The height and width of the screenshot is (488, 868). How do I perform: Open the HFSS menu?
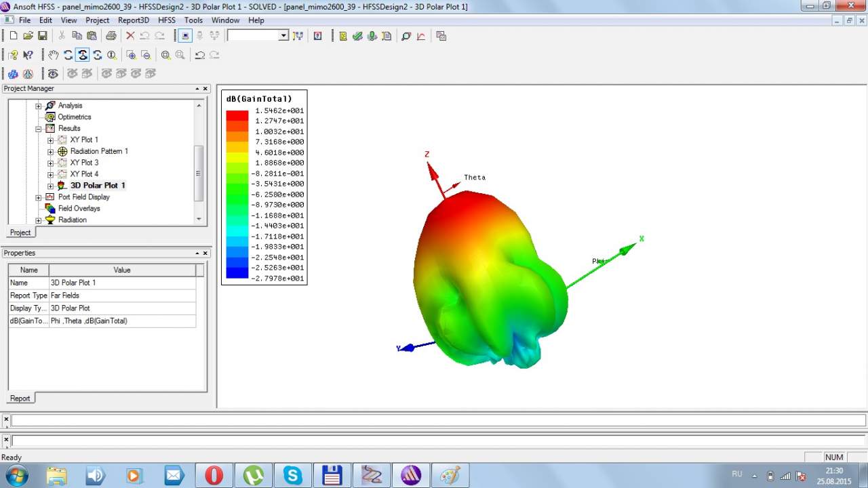pyautogui.click(x=166, y=20)
